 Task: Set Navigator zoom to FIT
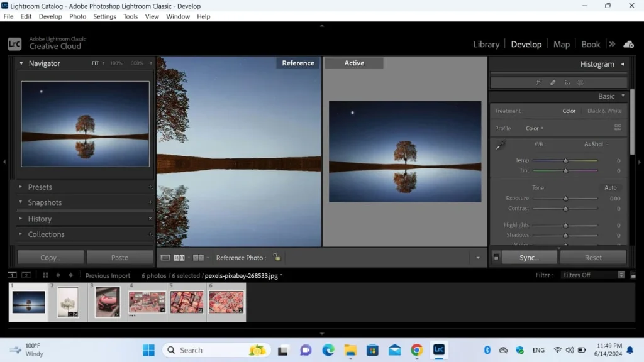(x=95, y=63)
